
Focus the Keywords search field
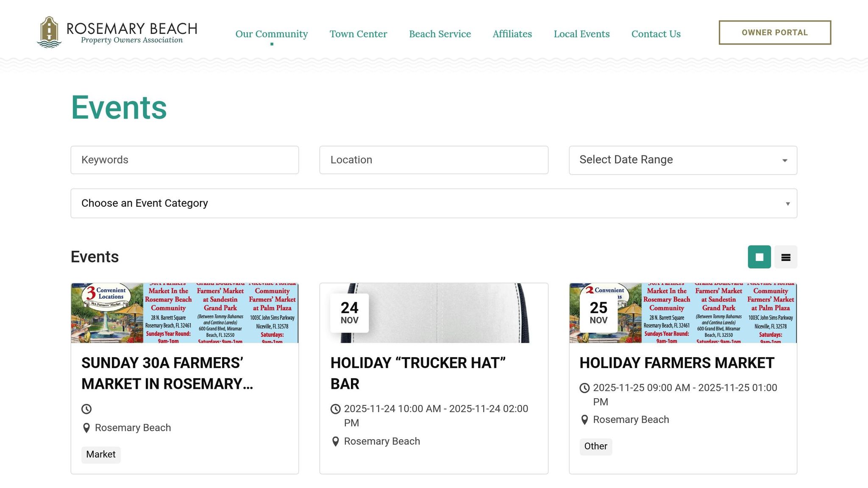[184, 160]
